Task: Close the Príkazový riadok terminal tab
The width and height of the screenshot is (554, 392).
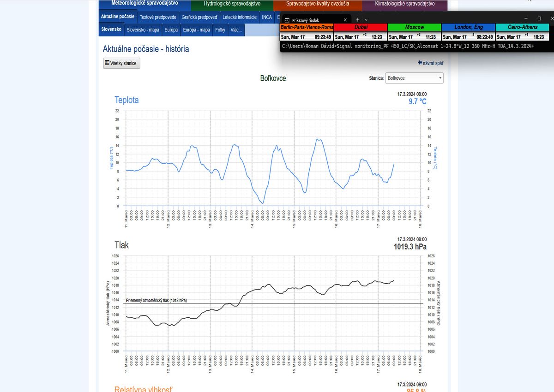Action: (x=345, y=20)
